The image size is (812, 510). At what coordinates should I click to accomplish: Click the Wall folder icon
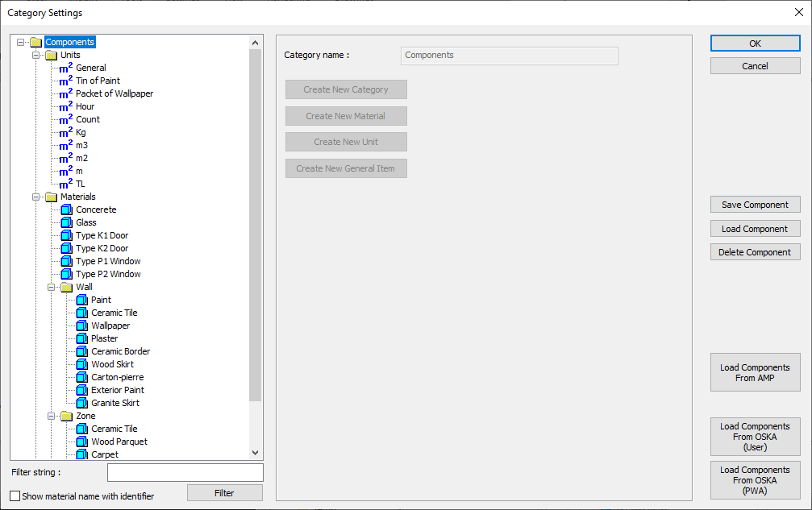(x=66, y=286)
